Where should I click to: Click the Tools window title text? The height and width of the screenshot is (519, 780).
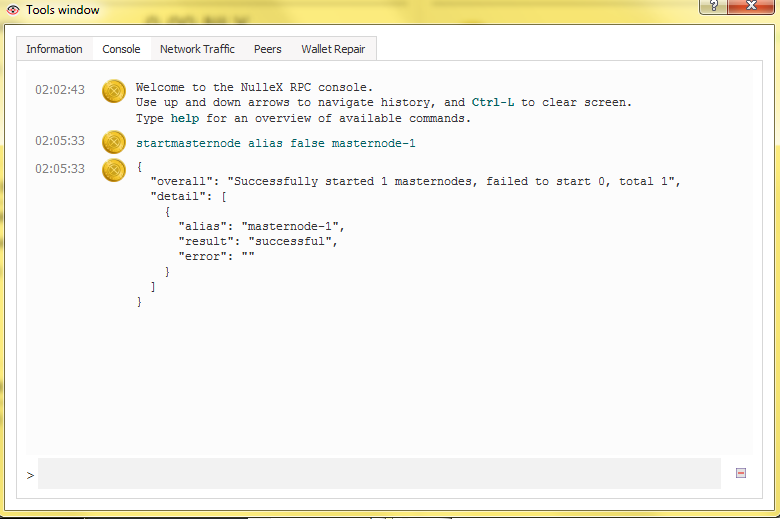63,10
